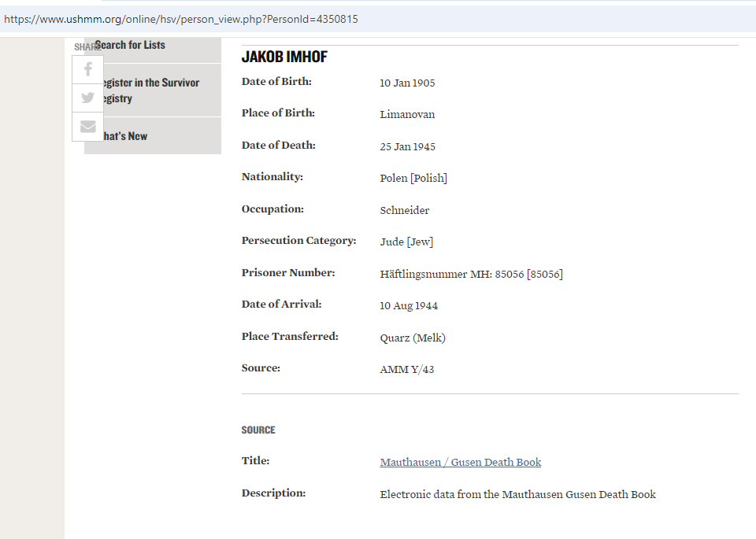Screen dimensions: 756x539
Task: Click the source value AMM Y/43
Action: pyautogui.click(x=406, y=370)
